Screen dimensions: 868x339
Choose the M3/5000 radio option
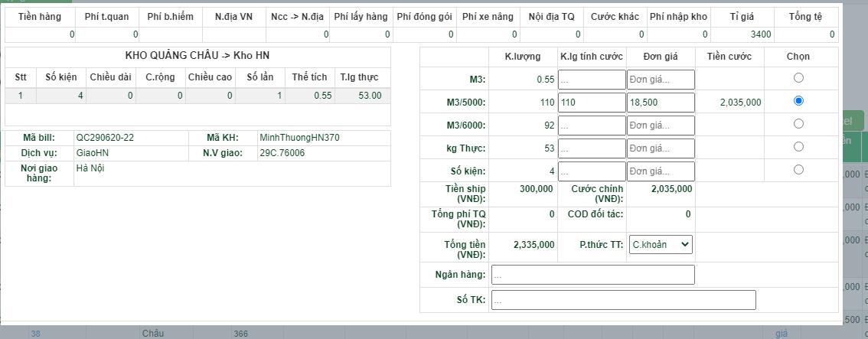tap(798, 101)
